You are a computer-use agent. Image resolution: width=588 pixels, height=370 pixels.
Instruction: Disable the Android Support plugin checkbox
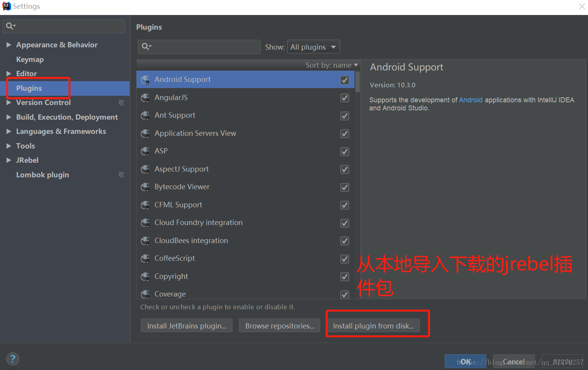(x=345, y=80)
